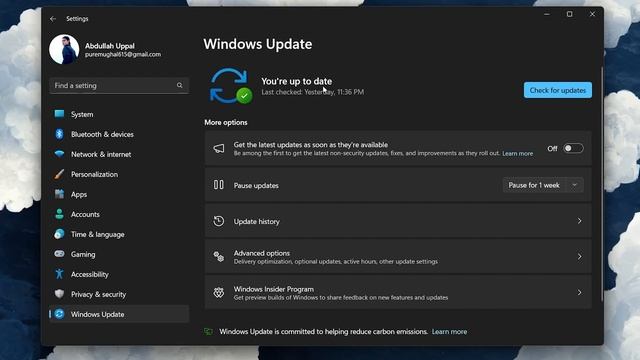Viewport: 640px width, 360px height.
Task: Maximize the Settings window
Action: (569, 14)
